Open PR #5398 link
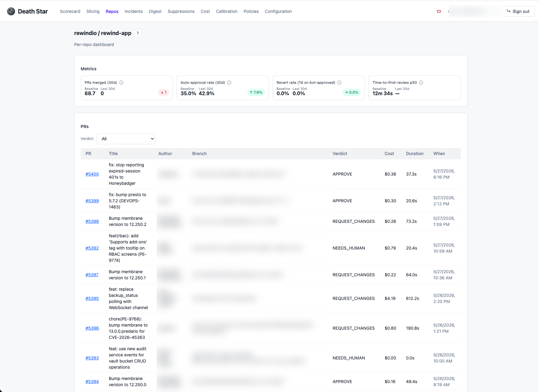The image size is (539, 392). point(92,221)
